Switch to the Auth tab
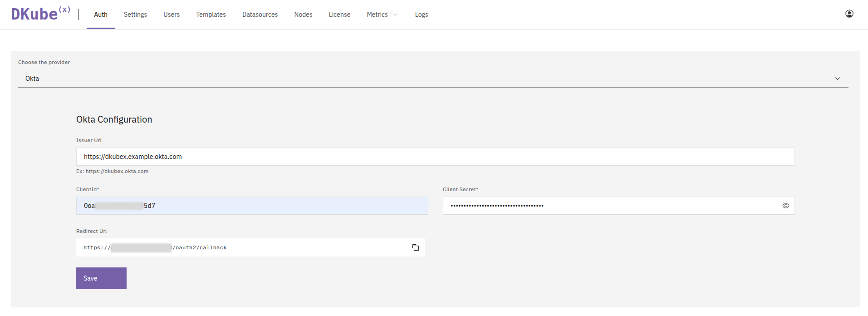Viewport: 868px width, 316px height. (x=100, y=15)
